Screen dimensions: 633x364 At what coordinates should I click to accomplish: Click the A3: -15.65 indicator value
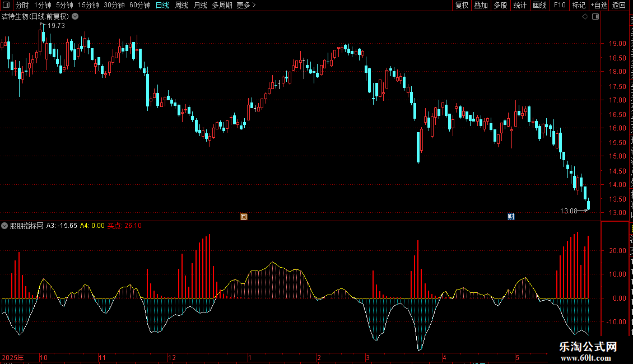coord(62,226)
